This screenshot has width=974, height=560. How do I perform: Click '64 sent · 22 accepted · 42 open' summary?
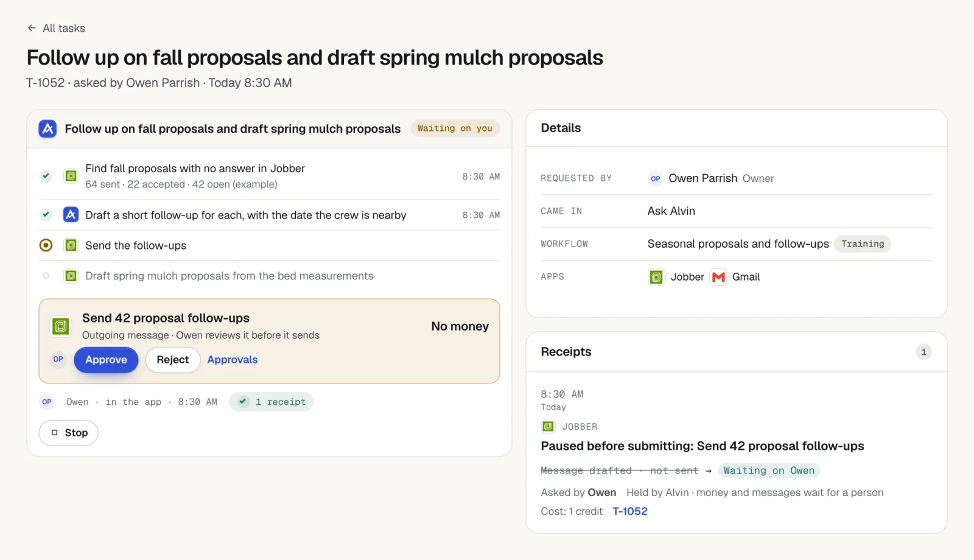pyautogui.click(x=181, y=184)
